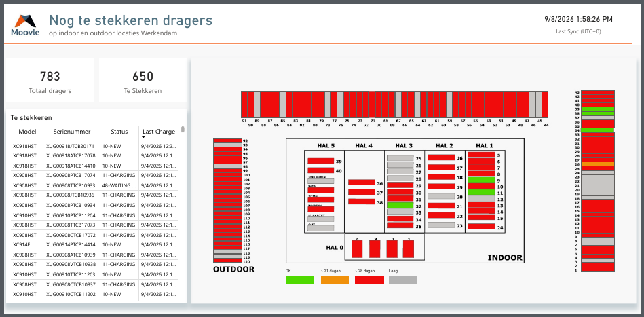Select green block 32 in HAL 3
Image resolution: width=644 pixels, height=317 pixels.
tap(400, 205)
